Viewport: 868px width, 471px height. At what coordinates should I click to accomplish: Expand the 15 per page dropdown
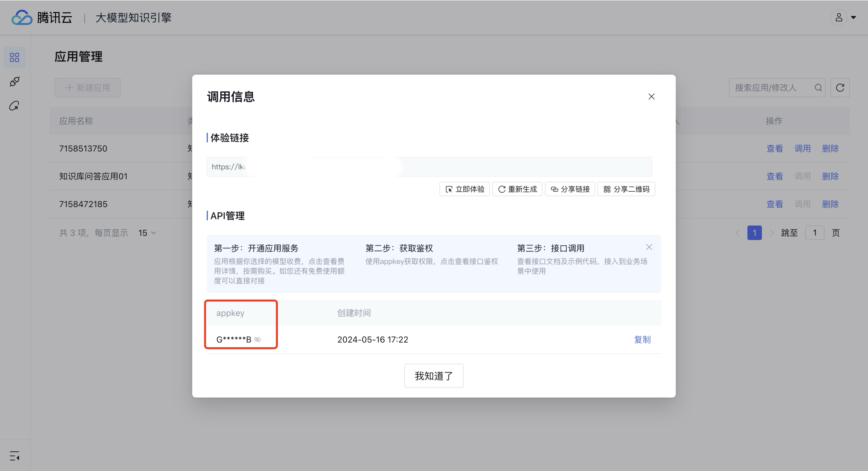click(x=147, y=233)
